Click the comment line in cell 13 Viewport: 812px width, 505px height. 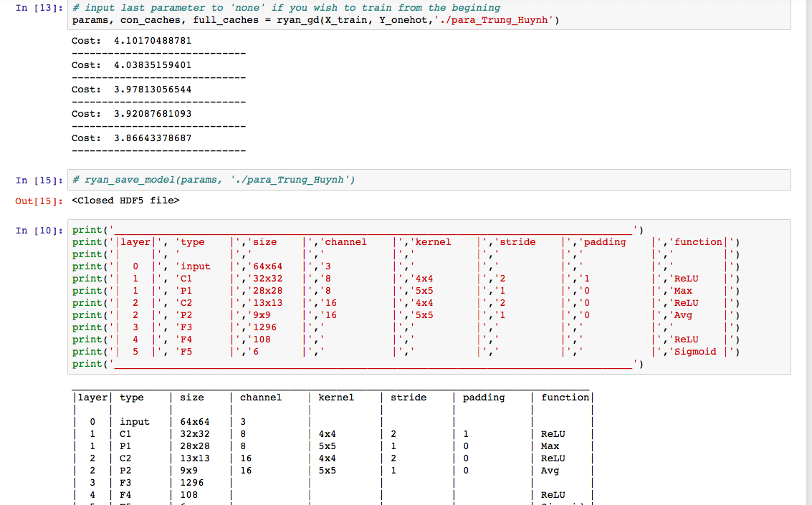[x=286, y=8]
